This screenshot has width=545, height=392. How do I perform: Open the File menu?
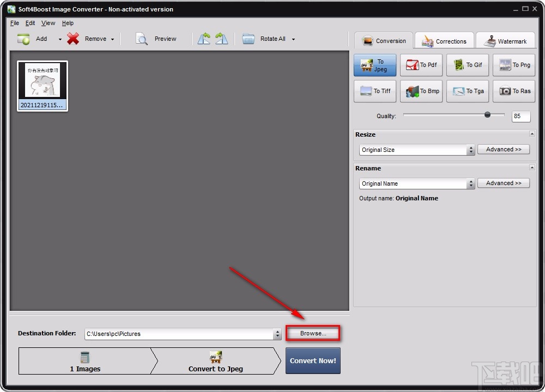[15, 23]
